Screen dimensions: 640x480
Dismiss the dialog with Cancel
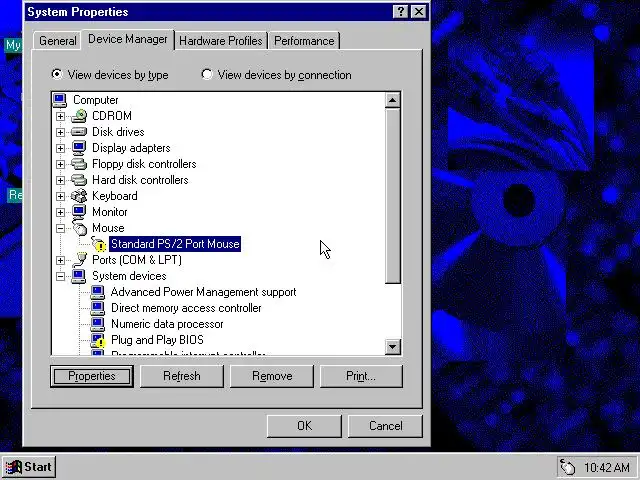tap(385, 426)
